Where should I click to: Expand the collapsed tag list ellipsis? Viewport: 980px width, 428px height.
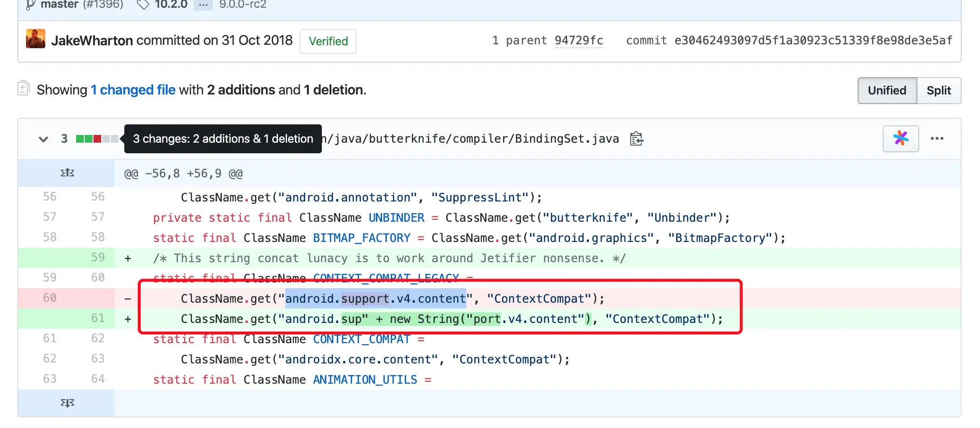(203, 5)
